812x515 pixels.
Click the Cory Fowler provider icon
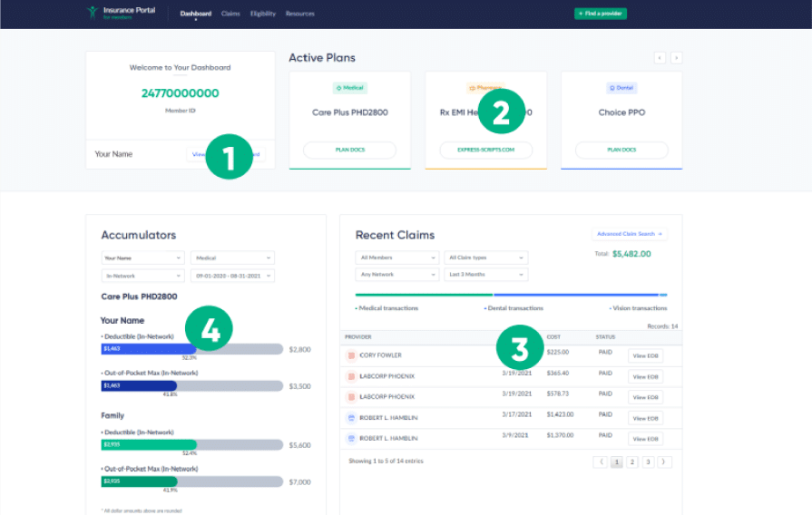pyautogui.click(x=351, y=355)
